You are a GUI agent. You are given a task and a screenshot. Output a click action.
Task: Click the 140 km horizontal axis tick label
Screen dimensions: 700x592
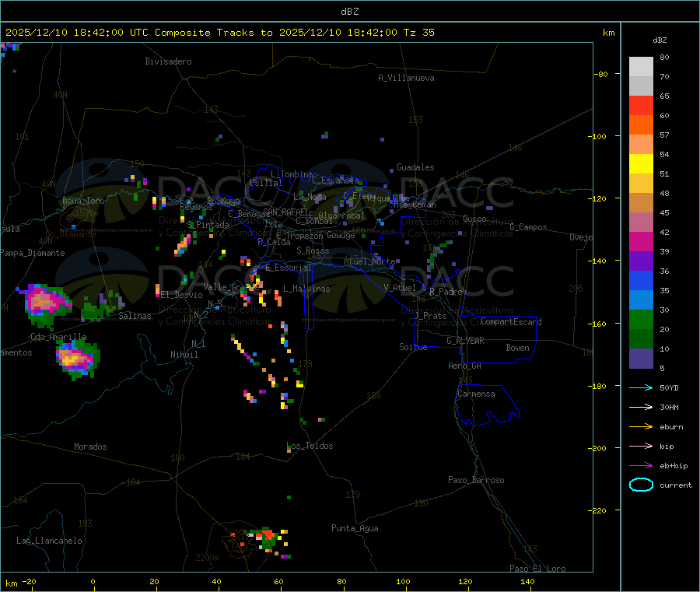(x=527, y=581)
